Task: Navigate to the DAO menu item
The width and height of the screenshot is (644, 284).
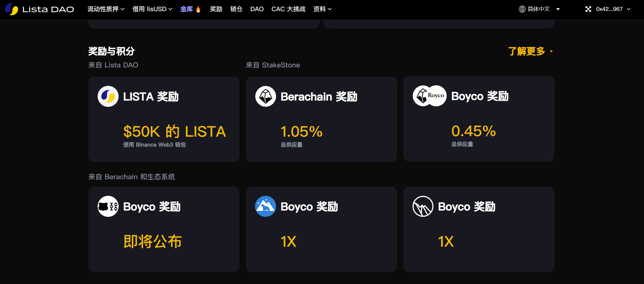Action: point(257,9)
